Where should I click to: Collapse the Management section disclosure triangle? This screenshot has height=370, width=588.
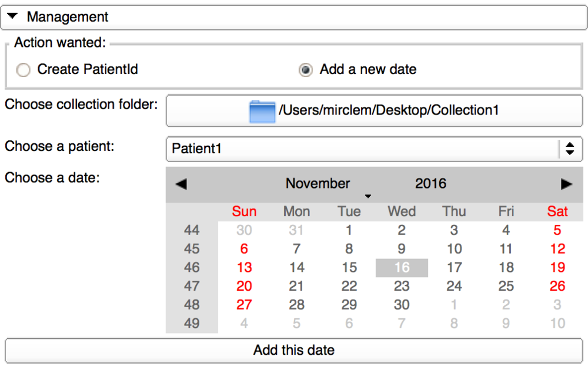tap(12, 16)
